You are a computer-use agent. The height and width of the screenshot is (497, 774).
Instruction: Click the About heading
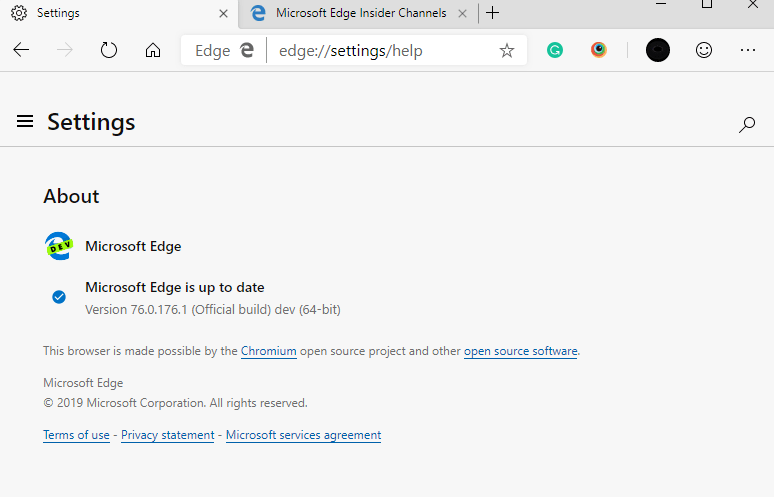71,196
